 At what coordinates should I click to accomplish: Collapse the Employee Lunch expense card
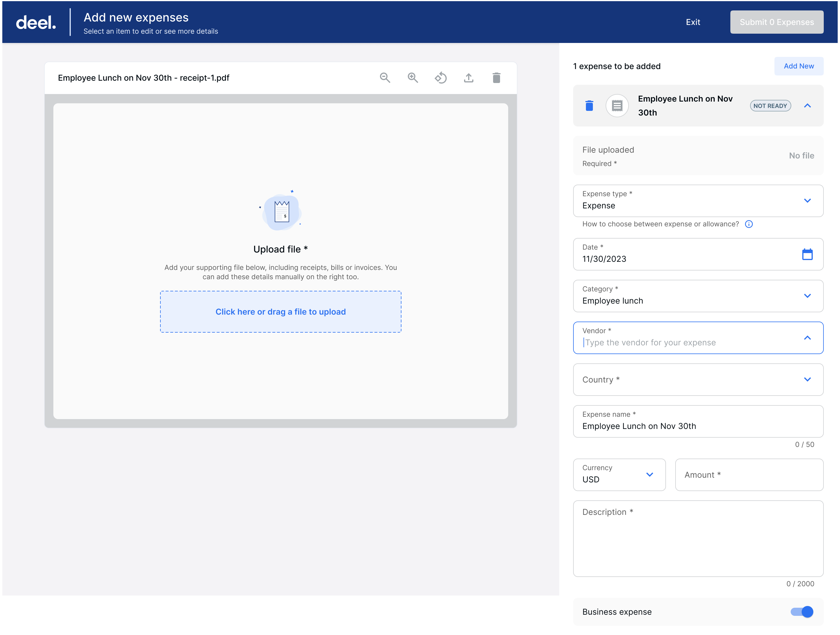tap(807, 106)
